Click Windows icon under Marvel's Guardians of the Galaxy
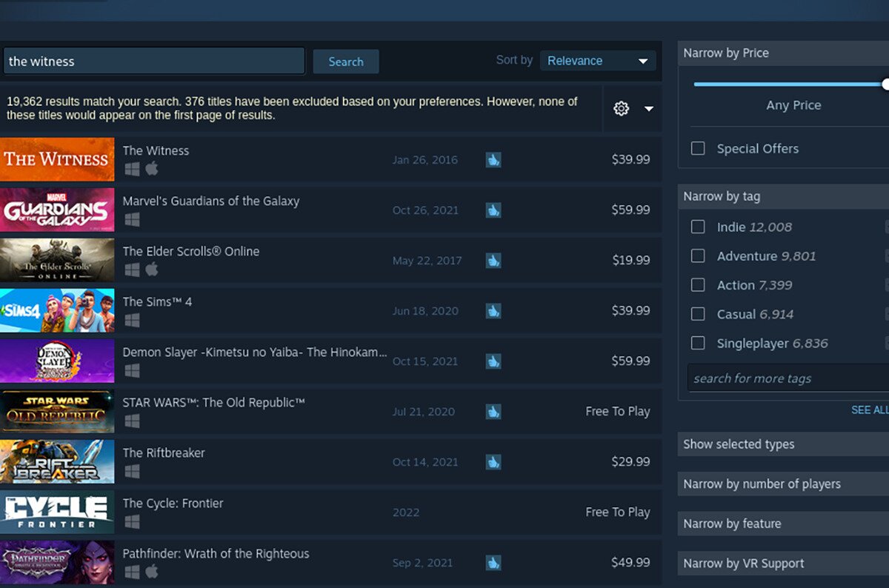Viewport: 889px width, 588px height. click(x=132, y=219)
